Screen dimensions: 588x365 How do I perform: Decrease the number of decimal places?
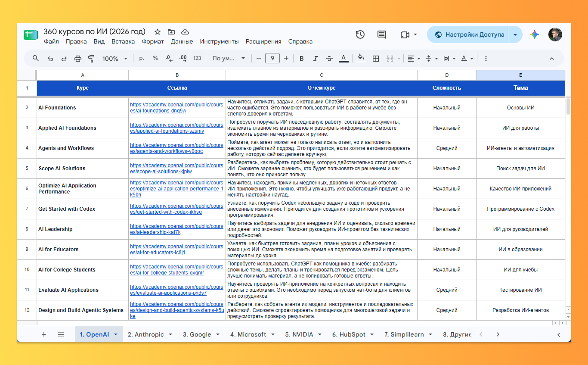[169, 58]
